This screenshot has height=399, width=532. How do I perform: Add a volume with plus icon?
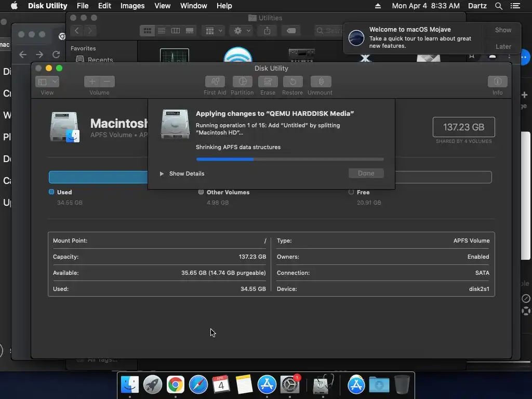click(x=92, y=82)
